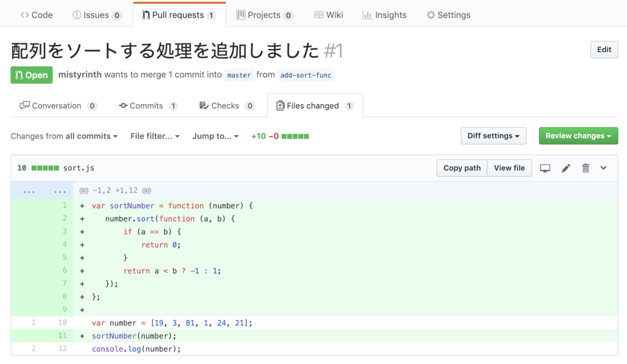Open Diff settings dropdown
Viewport: 627px width, 364px height.
(494, 136)
